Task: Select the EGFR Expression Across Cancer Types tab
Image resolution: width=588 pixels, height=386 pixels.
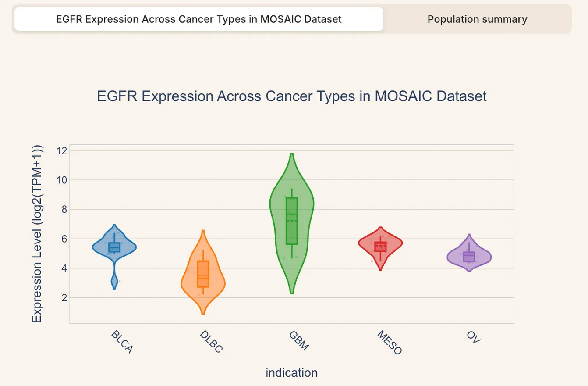Action: pos(198,19)
